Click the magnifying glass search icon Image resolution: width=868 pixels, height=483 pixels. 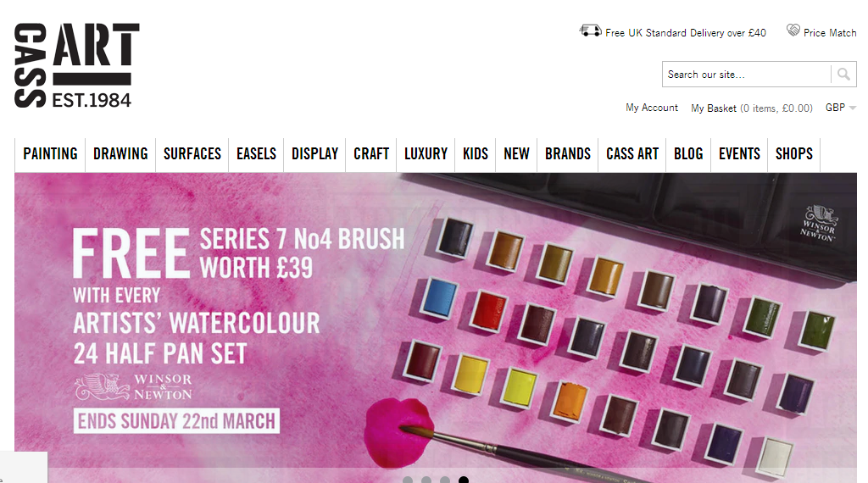pos(843,74)
